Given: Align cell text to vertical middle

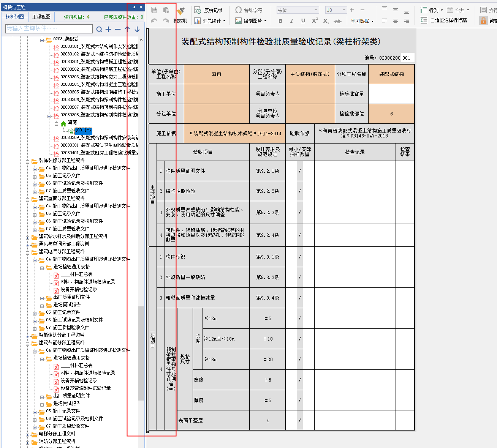Looking at the screenshot, I should tap(396, 10).
